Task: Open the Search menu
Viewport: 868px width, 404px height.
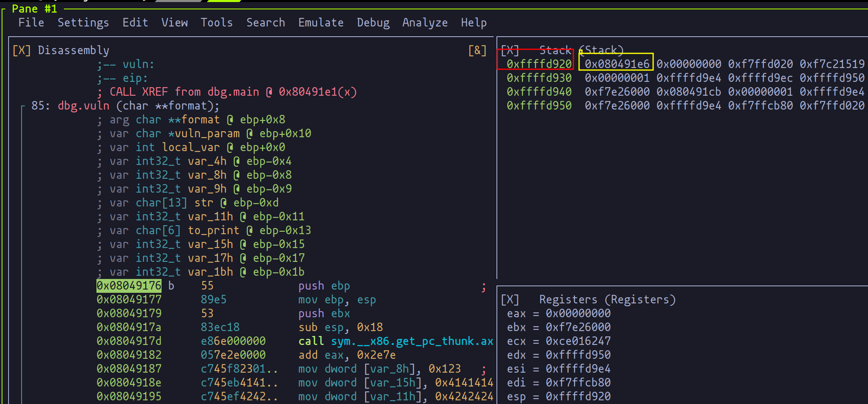Action: tap(265, 23)
